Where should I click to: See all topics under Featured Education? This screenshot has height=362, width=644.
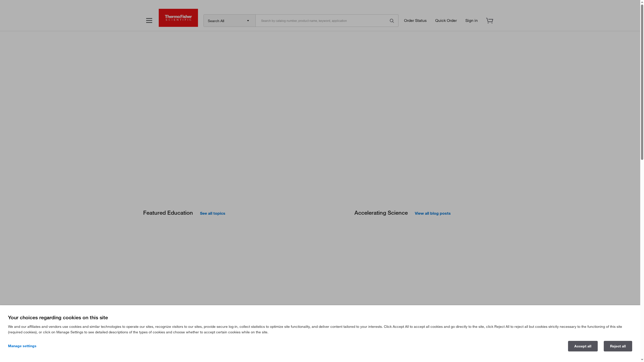pyautogui.click(x=212, y=213)
